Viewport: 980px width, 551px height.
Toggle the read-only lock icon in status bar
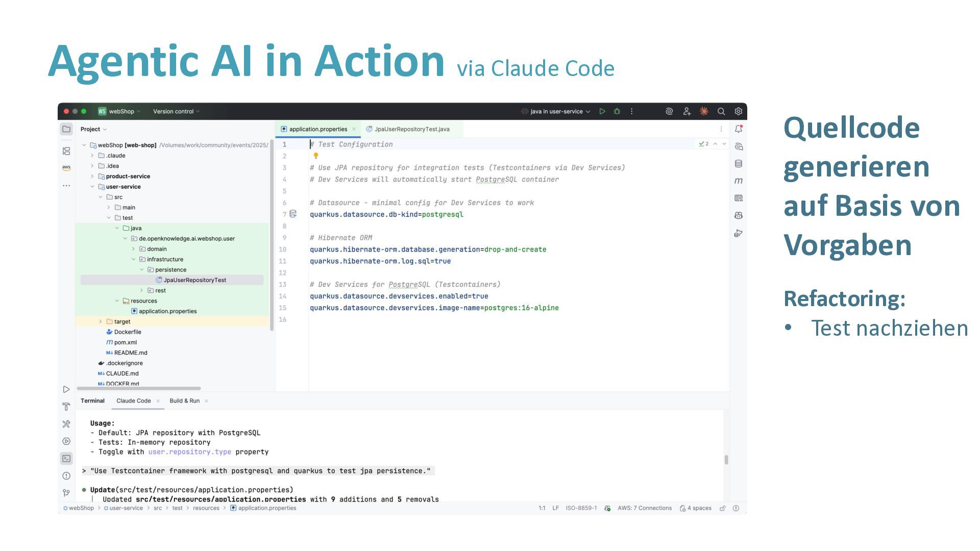pyautogui.click(x=722, y=508)
